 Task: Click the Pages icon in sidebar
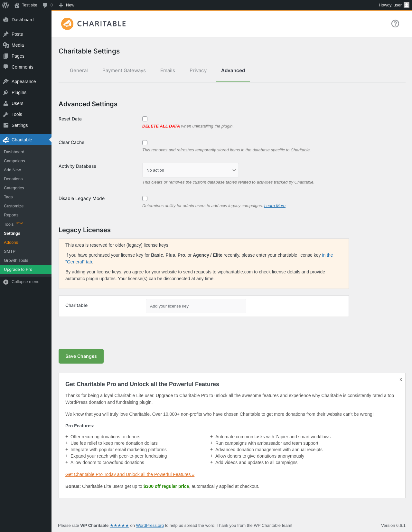tap(6, 56)
